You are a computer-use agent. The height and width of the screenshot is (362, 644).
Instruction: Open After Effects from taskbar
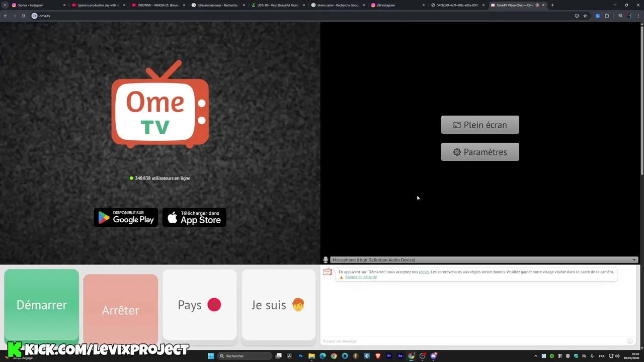tap(400, 356)
